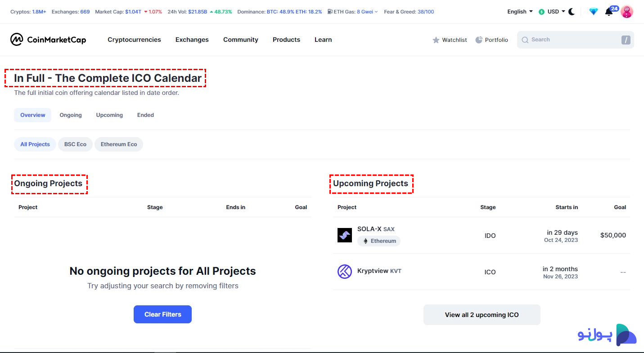
Task: Open the Products menu
Action: click(286, 40)
